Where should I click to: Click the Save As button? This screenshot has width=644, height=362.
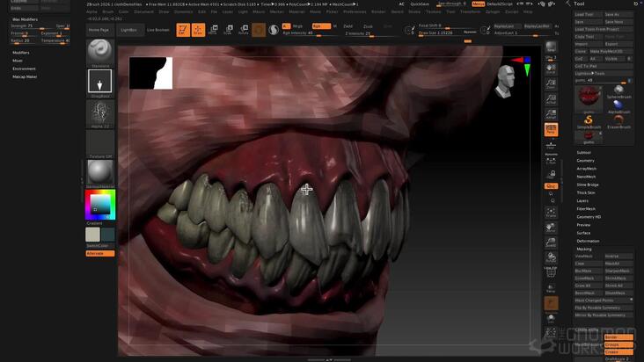(618, 14)
